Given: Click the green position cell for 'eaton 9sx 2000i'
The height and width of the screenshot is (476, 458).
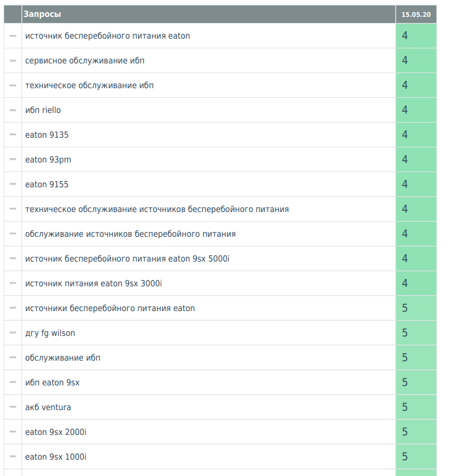Looking at the screenshot, I should click(x=416, y=432).
